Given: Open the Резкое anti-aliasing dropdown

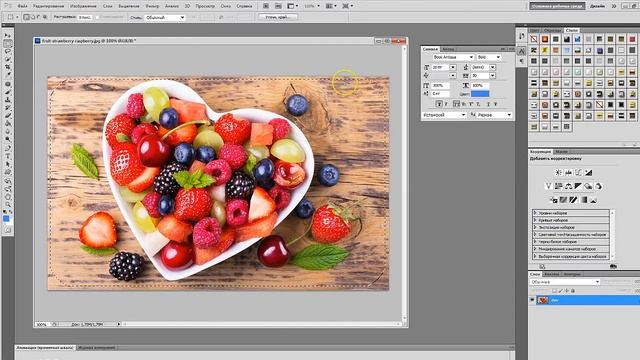Looking at the screenshot, I should 494,115.
